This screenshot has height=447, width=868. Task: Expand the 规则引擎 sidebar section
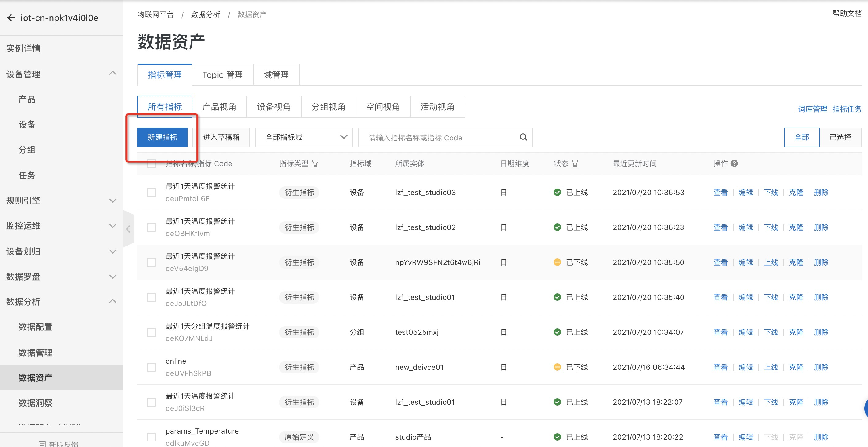113,201
